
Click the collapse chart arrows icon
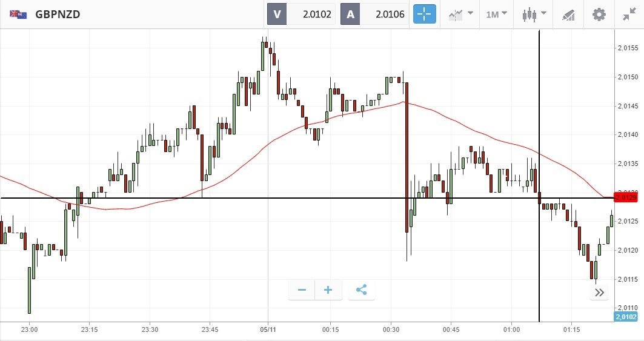pos(629,14)
